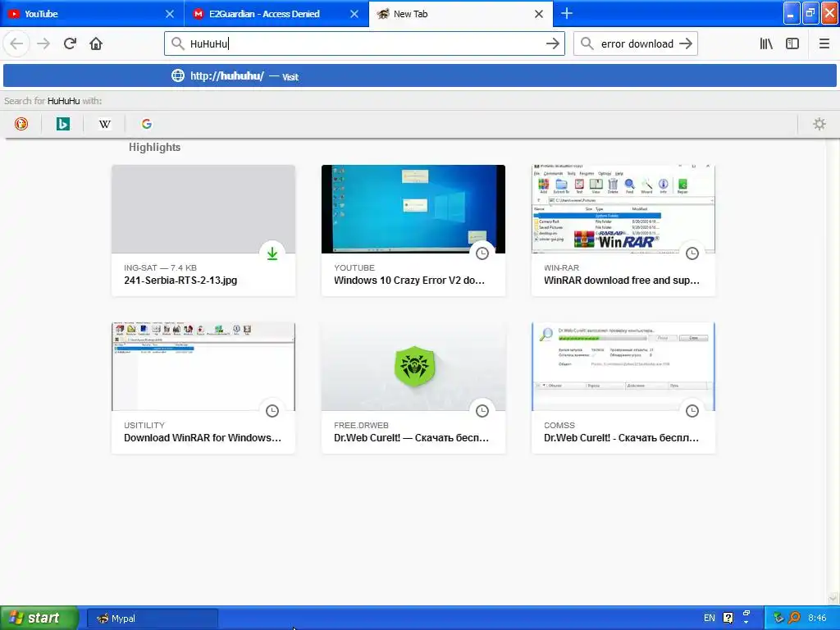The height and width of the screenshot is (630, 840).
Task: Search HuHuHu with DuckDuckGo icon
Action: pyautogui.click(x=21, y=124)
